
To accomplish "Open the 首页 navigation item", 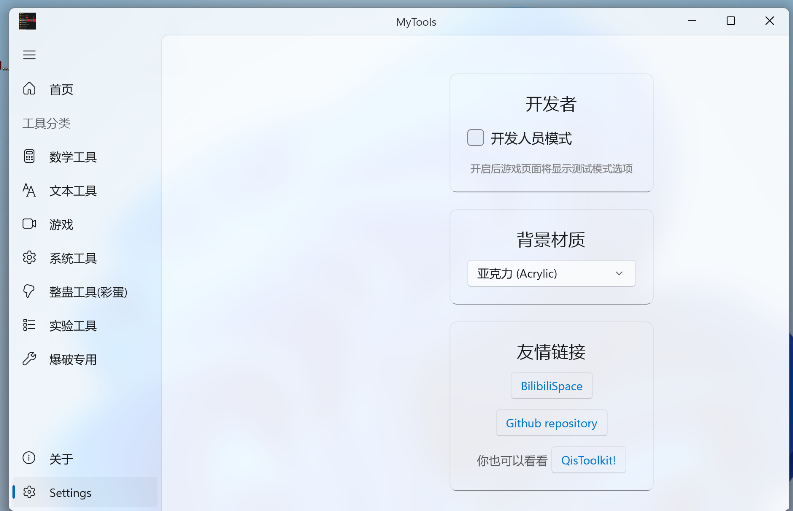I will click(x=85, y=89).
